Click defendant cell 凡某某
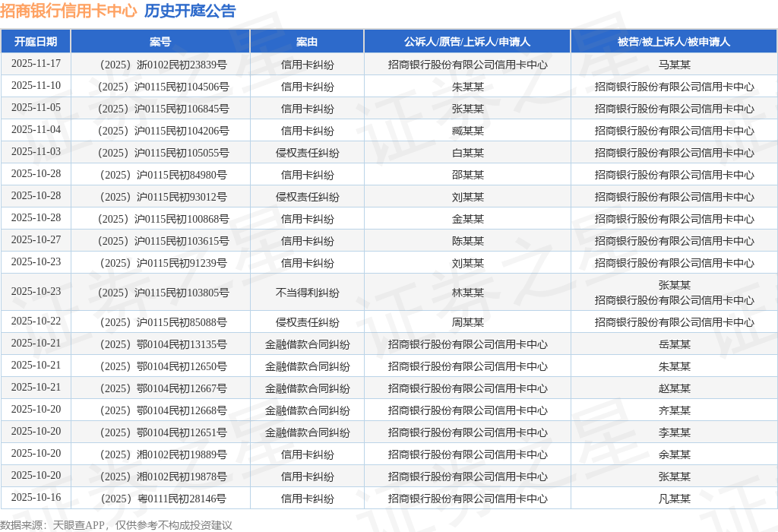Image resolution: width=778 pixels, height=532 pixels. (675, 499)
